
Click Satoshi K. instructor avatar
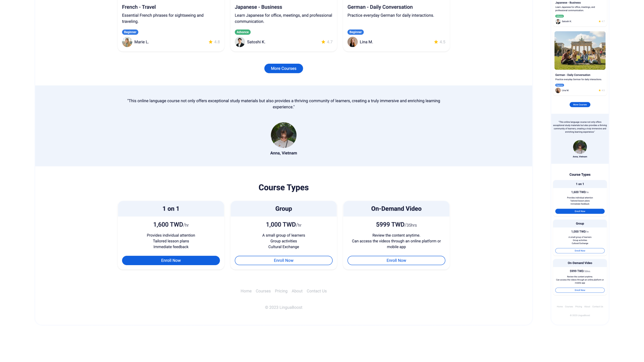(240, 42)
